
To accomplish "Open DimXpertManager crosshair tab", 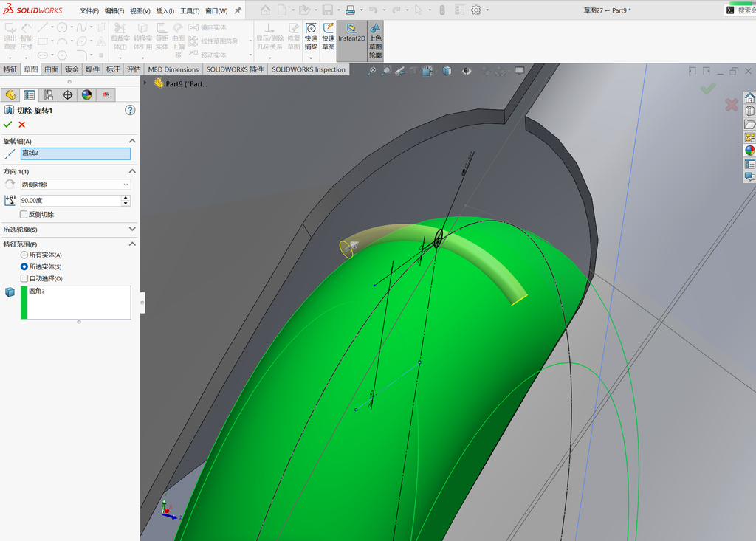I will (67, 95).
